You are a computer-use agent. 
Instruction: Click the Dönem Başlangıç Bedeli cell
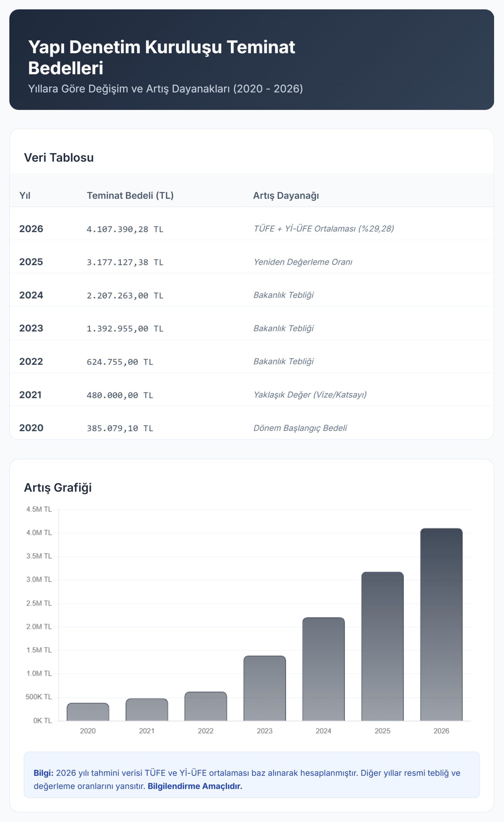(300, 428)
